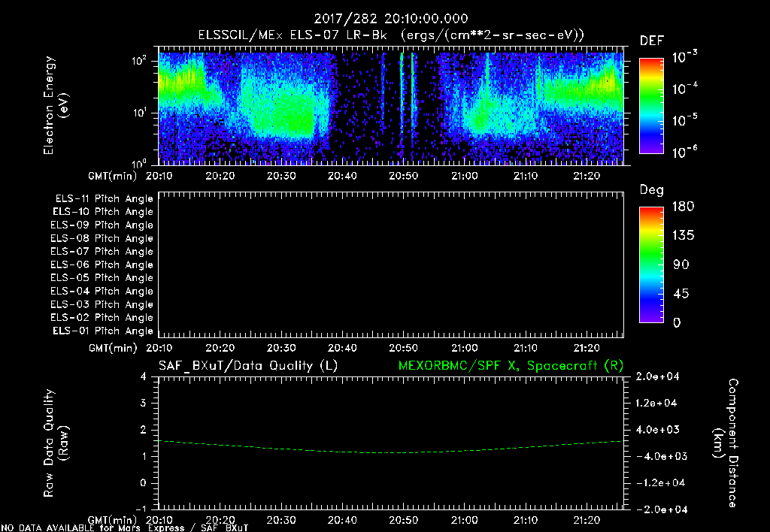
Task: Click the 10^-6 value on DEF scale
Action: click(x=684, y=151)
